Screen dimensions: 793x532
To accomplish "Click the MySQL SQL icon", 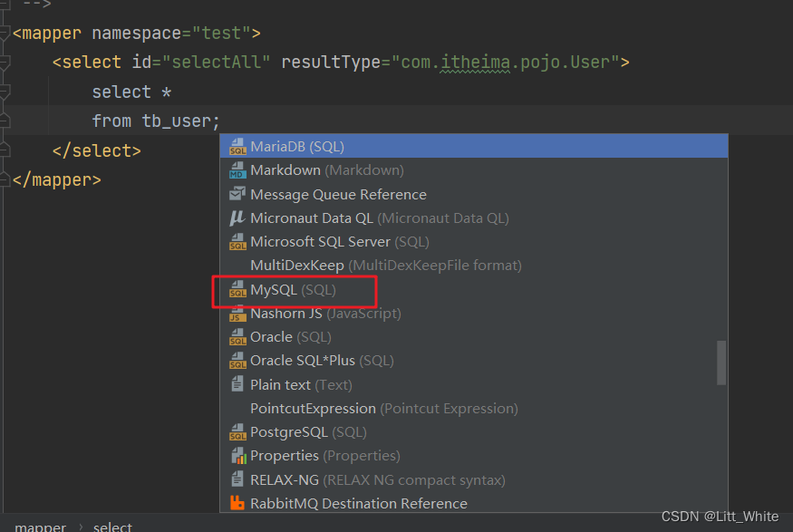I will pos(237,290).
